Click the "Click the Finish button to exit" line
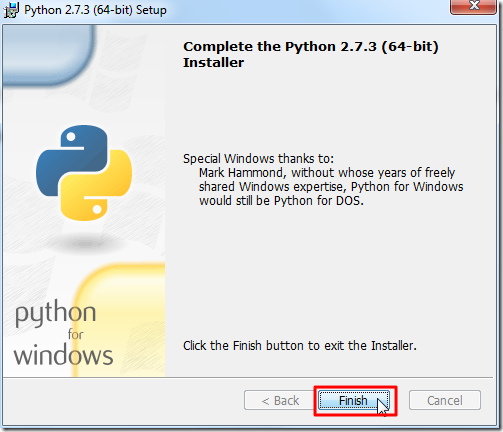This screenshot has width=503, height=432. click(300, 346)
